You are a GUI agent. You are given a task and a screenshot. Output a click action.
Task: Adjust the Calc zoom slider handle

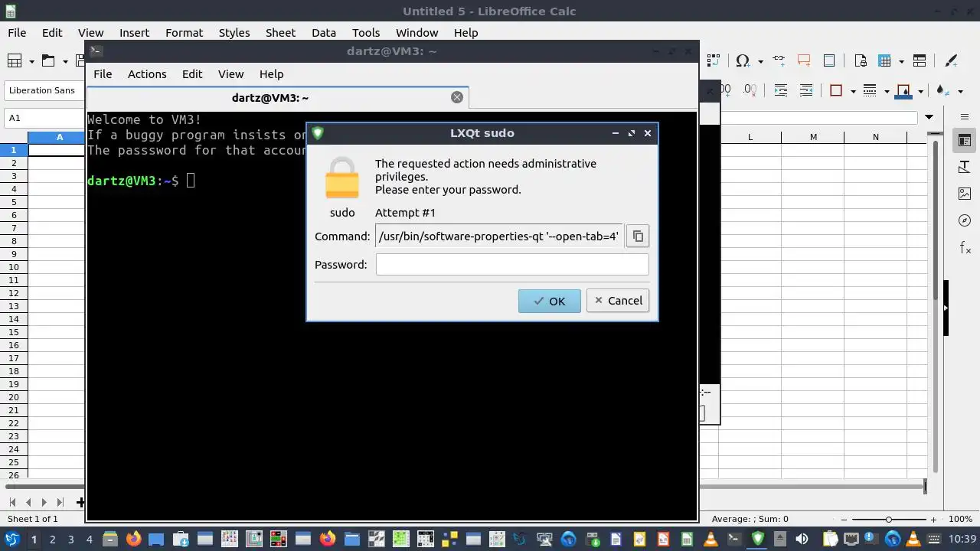889,520
